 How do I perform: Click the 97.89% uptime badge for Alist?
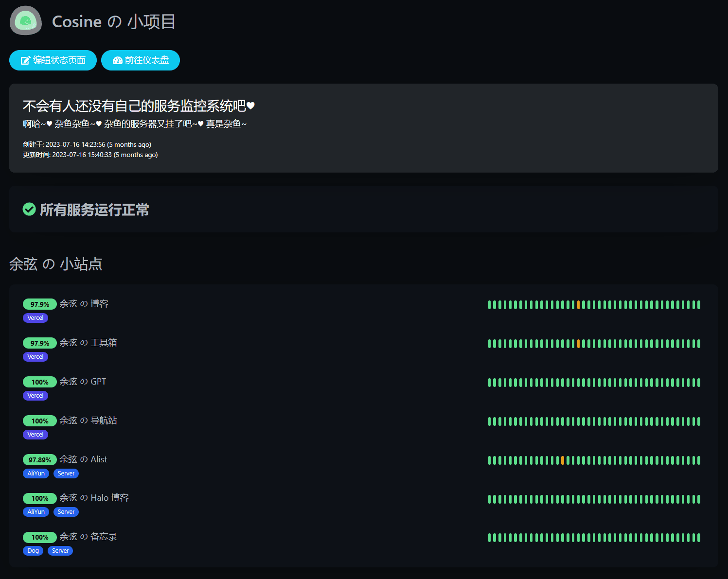40,460
